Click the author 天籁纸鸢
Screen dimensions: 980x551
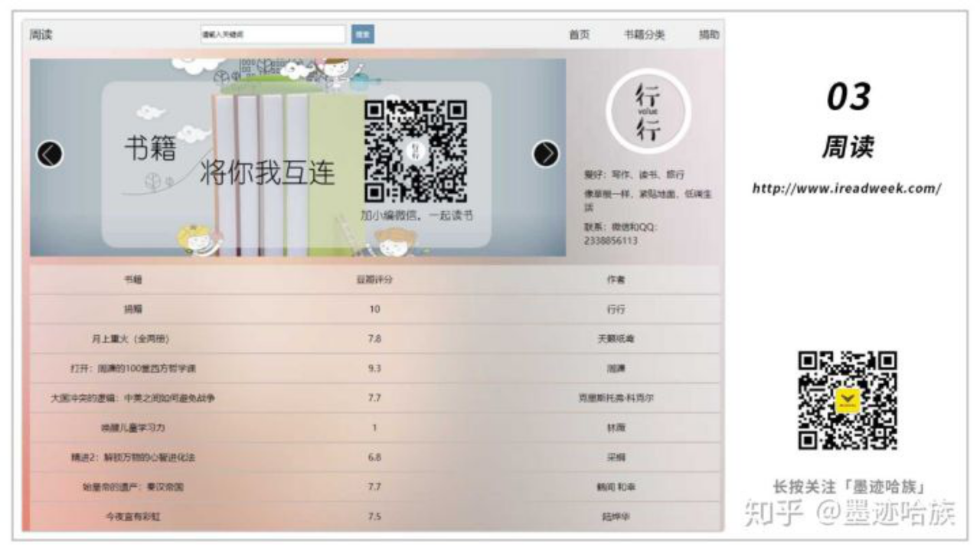coord(616,339)
